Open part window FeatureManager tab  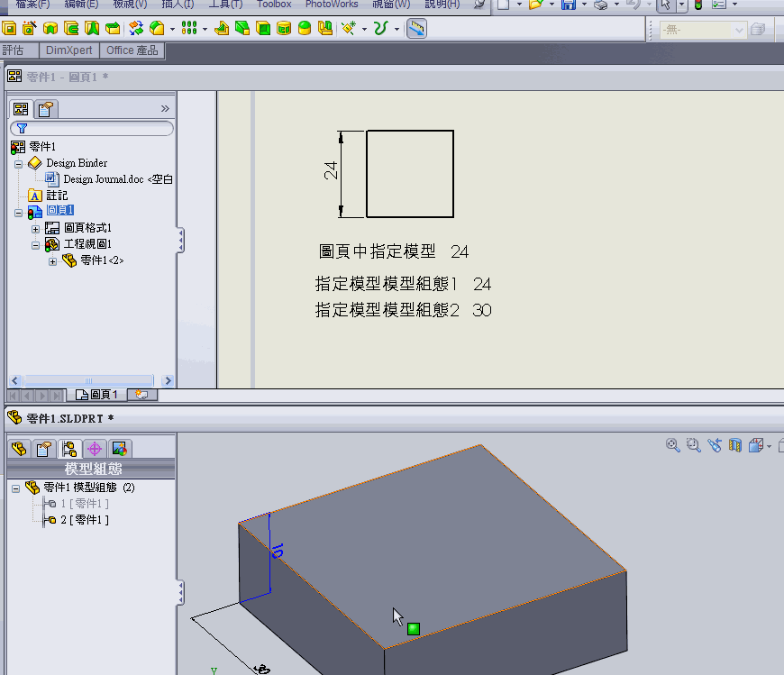(19, 449)
